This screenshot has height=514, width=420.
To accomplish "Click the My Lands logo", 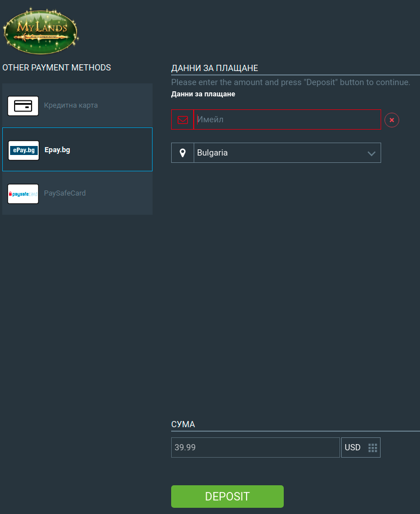I will (x=41, y=31).
